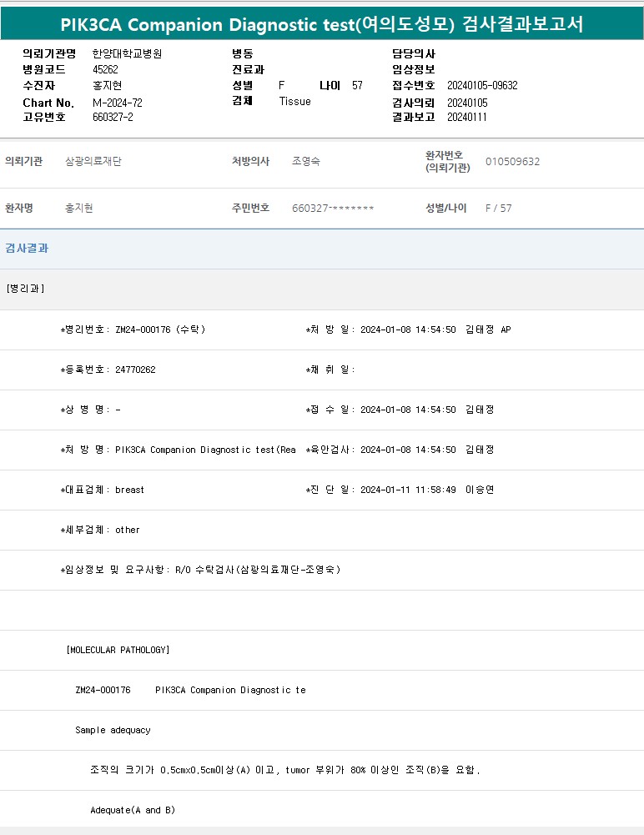Click hospital name 한양대학교병원
This screenshot has width=644, height=835.
click(127, 53)
